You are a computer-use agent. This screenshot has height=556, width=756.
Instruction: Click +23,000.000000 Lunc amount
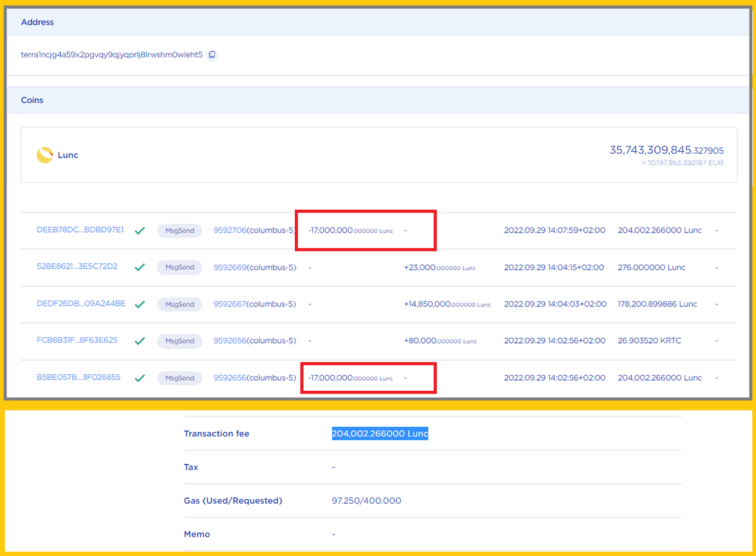440,267
